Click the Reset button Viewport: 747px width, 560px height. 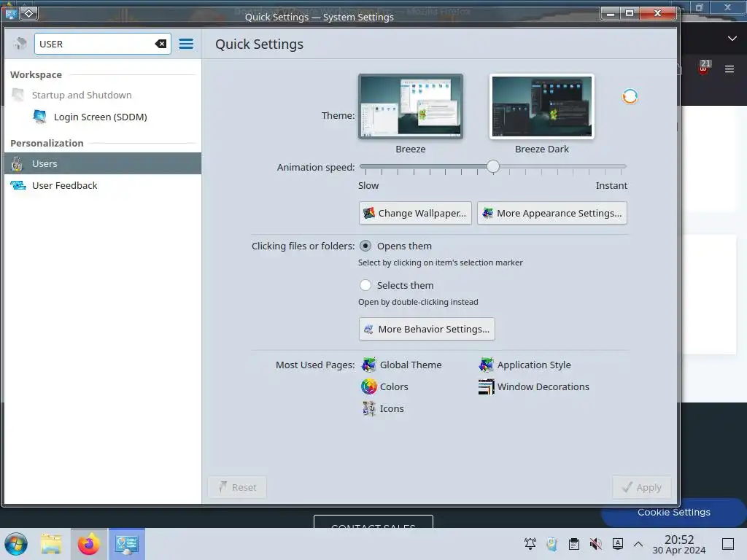[x=237, y=487]
